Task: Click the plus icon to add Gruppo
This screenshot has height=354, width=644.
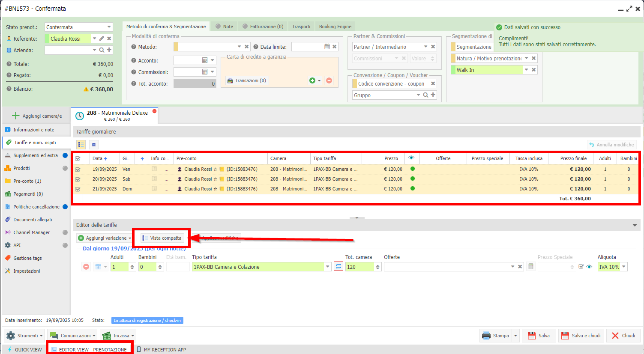Action: click(433, 95)
